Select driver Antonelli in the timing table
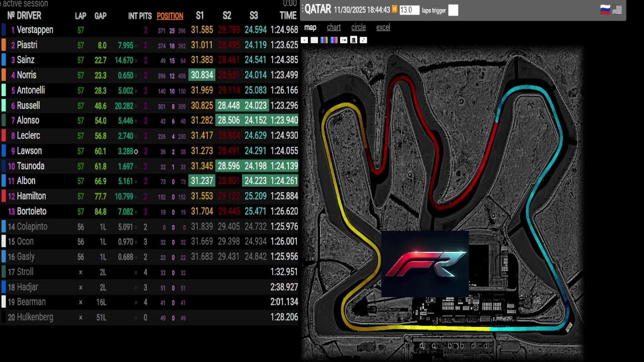This screenshot has height=362, width=644. tap(31, 90)
